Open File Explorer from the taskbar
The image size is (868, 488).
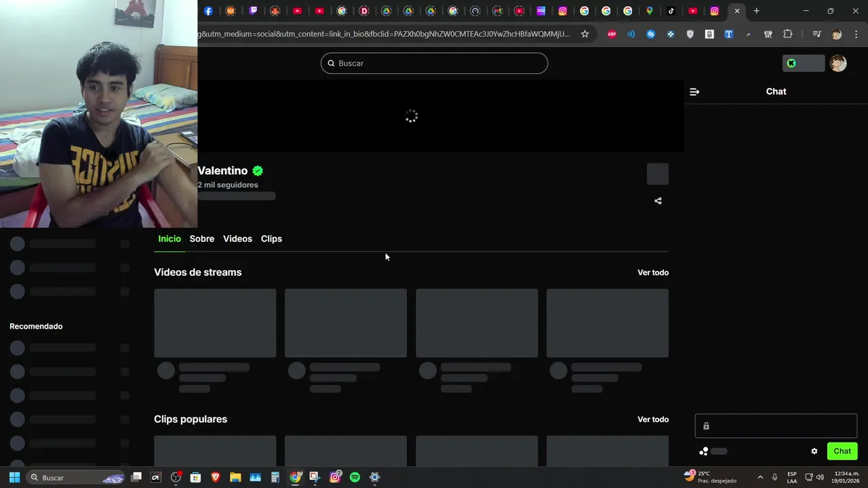pos(235,477)
